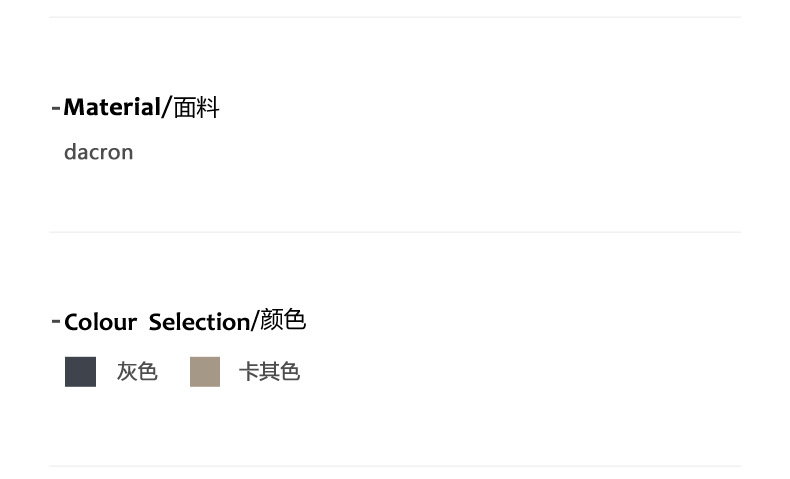This screenshot has height=479, width=790.
Task: Click the slash between Material and 面料
Action: point(167,108)
